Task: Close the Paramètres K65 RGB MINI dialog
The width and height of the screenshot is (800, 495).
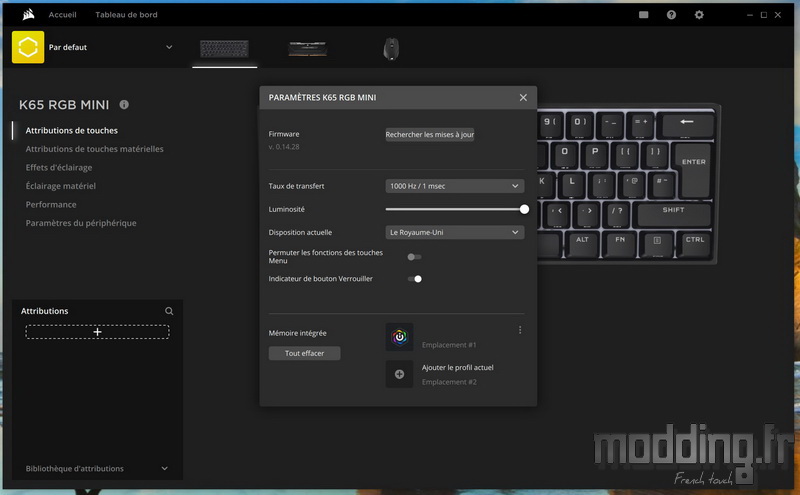Action: click(x=523, y=97)
